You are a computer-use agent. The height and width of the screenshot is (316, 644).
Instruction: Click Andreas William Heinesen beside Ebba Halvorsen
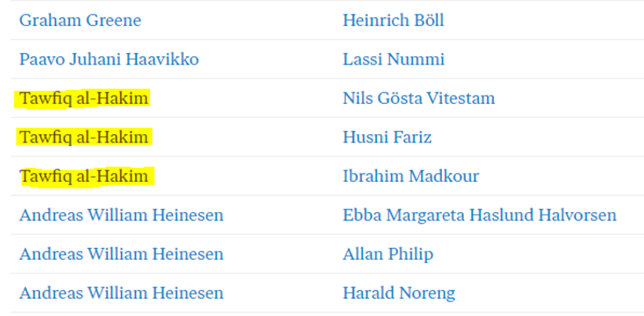121,216
